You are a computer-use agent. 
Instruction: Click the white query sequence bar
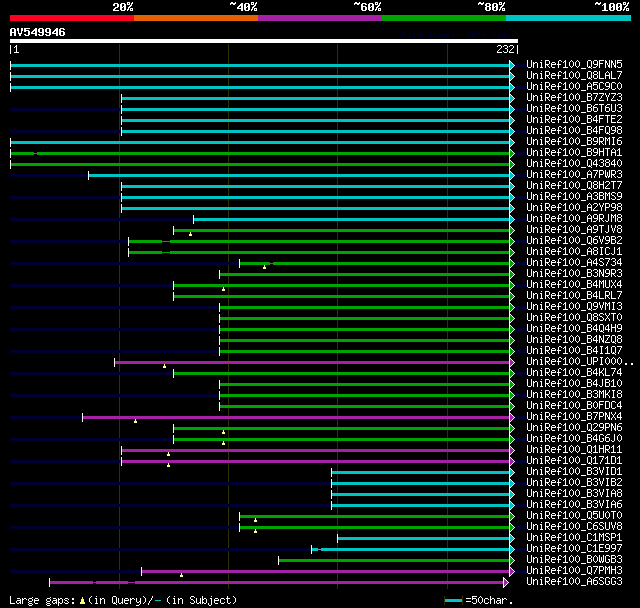(x=264, y=41)
